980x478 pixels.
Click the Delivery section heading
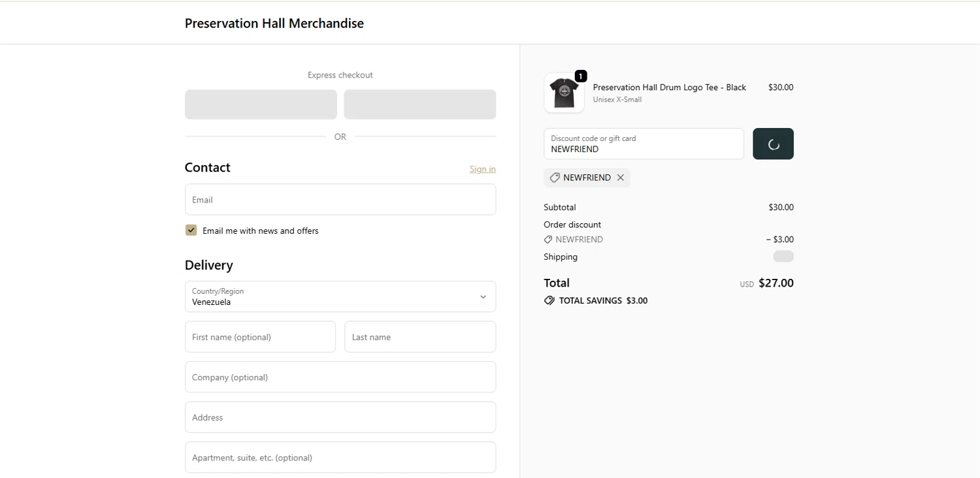click(209, 265)
